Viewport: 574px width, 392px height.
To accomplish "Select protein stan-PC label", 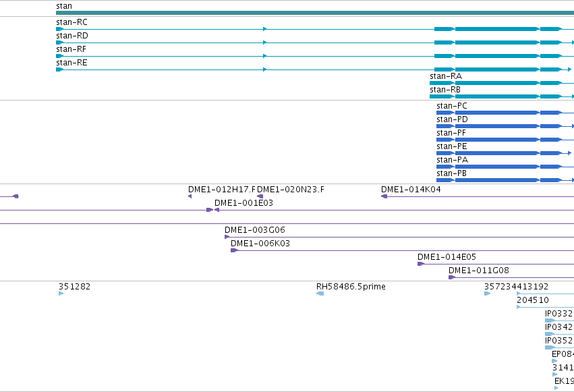I will point(452,106).
